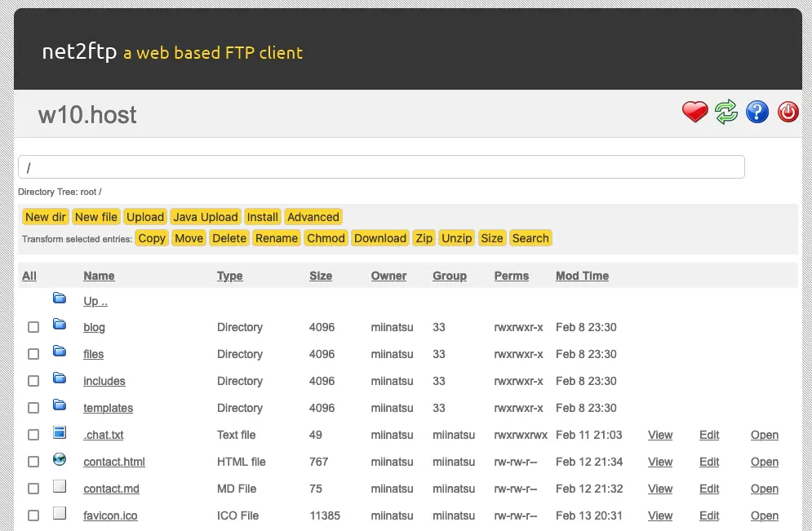Click the Unzip button

pyautogui.click(x=457, y=238)
